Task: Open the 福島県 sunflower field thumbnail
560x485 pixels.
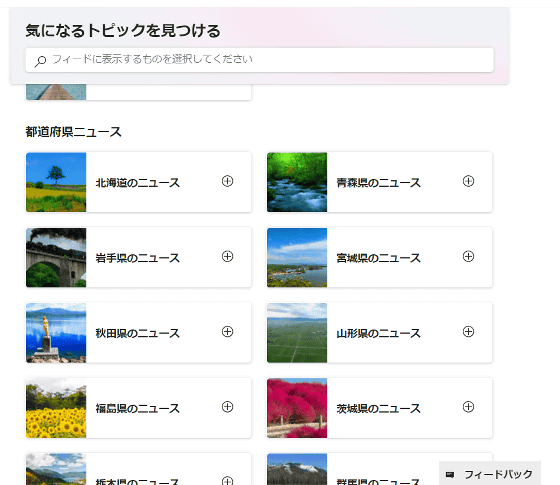Action: point(56,408)
